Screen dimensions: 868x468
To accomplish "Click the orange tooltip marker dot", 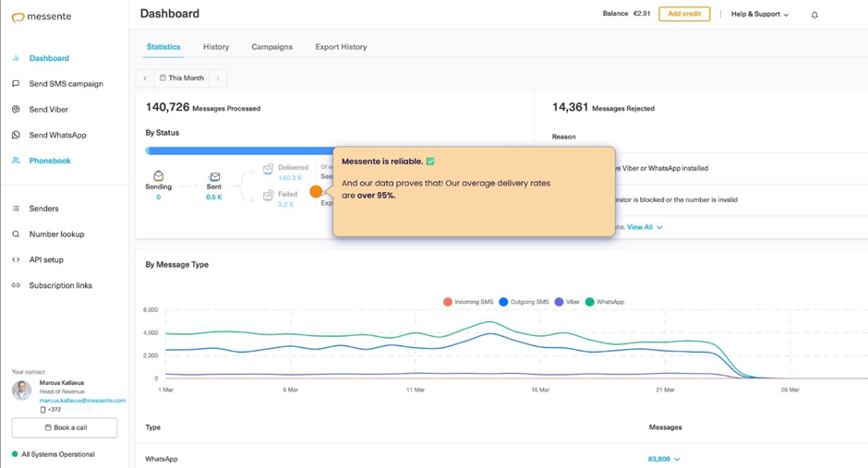I will (x=316, y=191).
